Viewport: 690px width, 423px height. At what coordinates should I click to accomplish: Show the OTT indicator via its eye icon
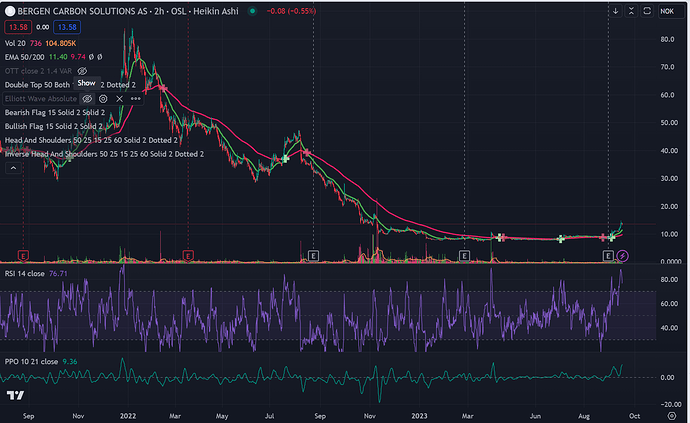point(82,71)
